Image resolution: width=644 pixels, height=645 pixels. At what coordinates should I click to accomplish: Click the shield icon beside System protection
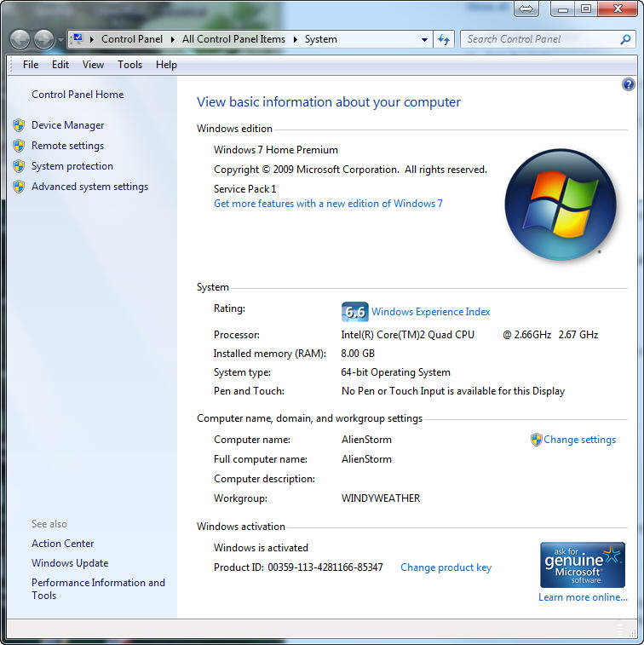[x=19, y=166]
